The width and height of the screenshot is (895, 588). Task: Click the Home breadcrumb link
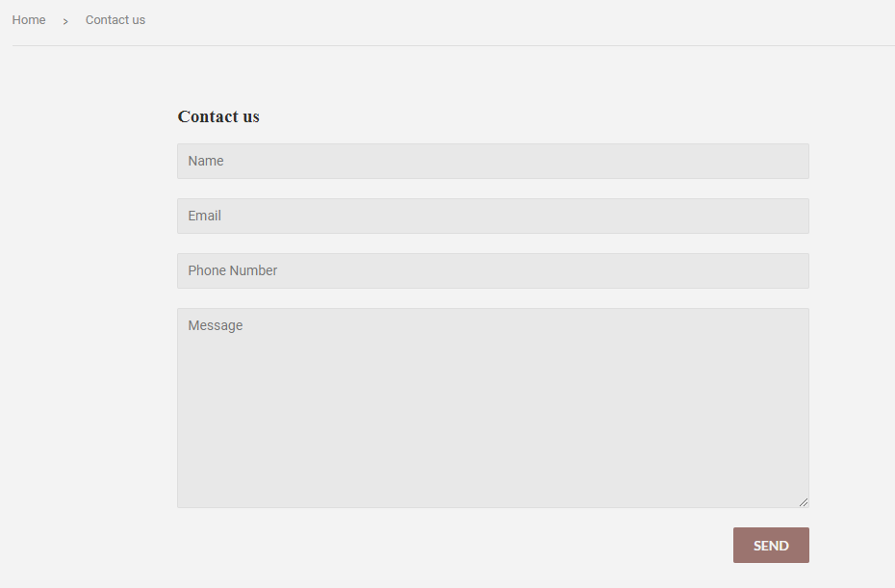(x=29, y=20)
